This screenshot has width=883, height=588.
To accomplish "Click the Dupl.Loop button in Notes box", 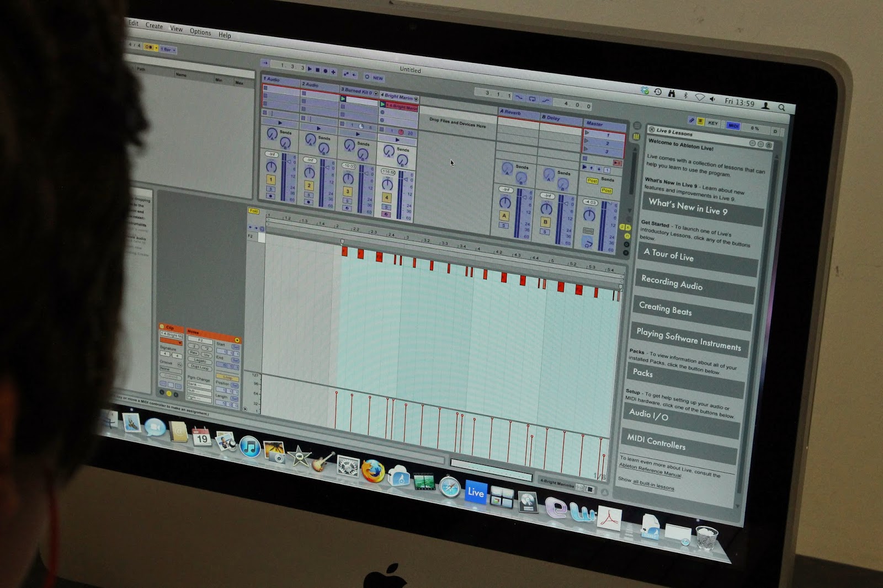I will pyautogui.click(x=200, y=366).
